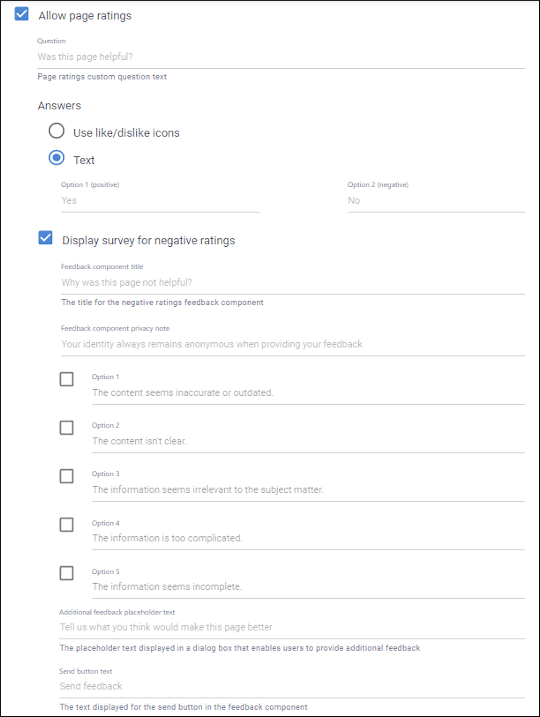Edit the Option 2 survey text field
Screen dimensions: 540x717
308,441
